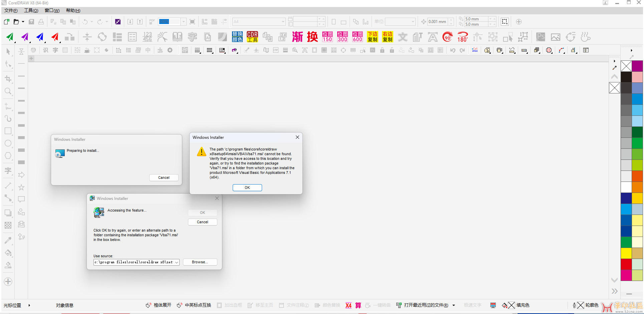Click the rotate 180° icon
This screenshot has width=644, height=314.
coord(463,37)
